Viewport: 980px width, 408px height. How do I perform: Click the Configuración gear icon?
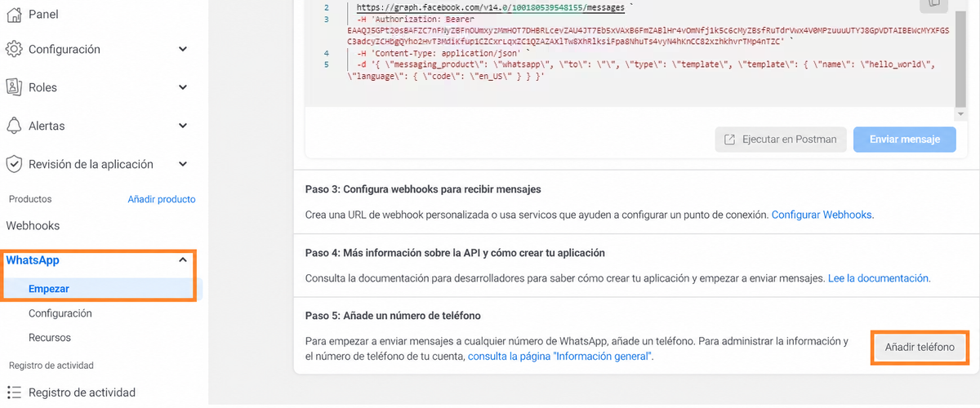point(14,49)
